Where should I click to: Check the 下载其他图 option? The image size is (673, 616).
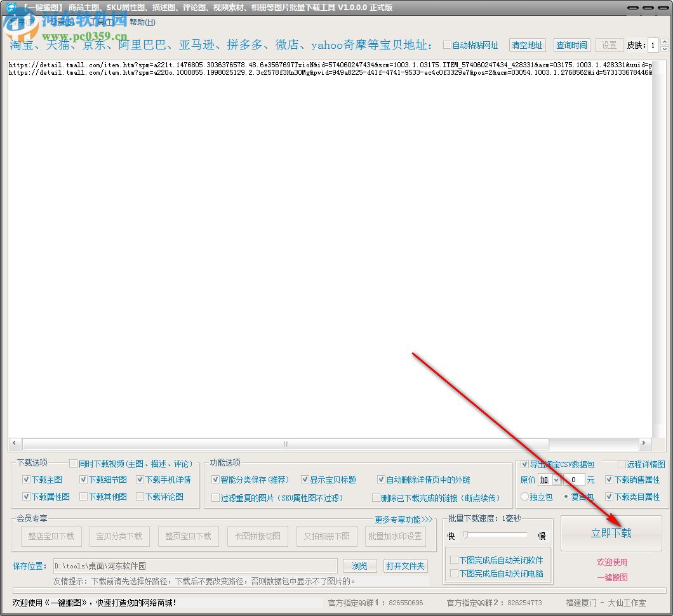click(x=83, y=497)
